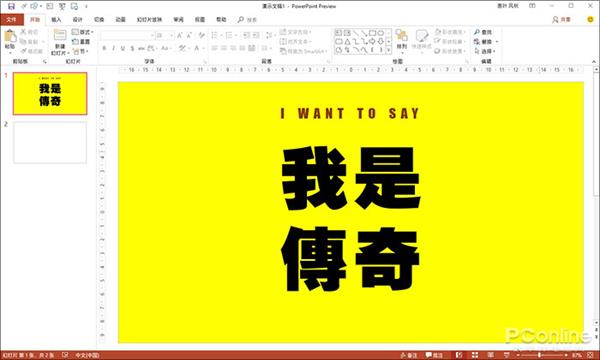Expand the shapes gallery more arrow

click(x=389, y=50)
